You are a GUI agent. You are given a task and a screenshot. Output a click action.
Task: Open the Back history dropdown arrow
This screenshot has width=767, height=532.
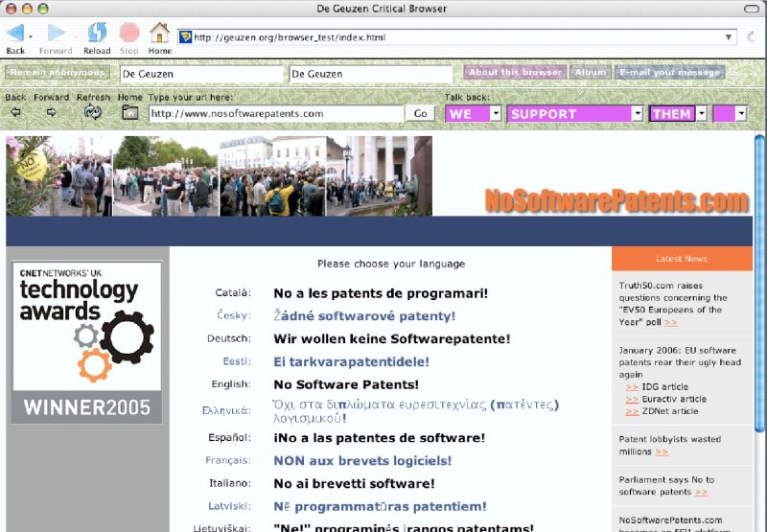(31, 36)
